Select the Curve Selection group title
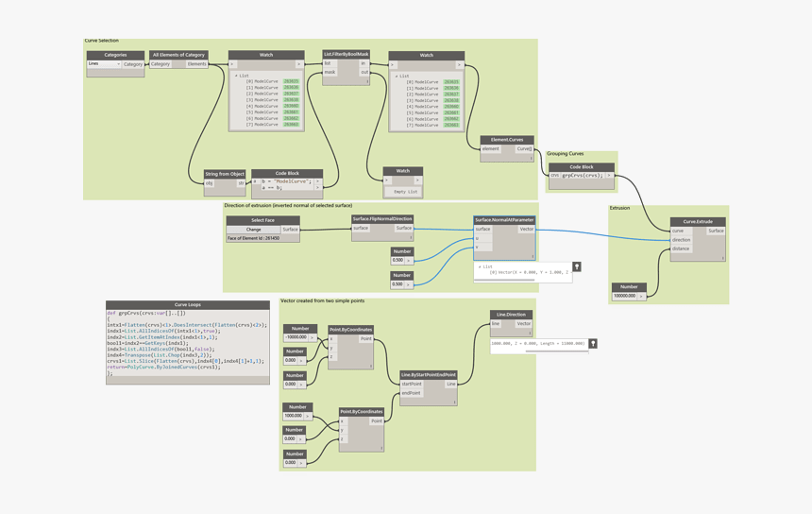The width and height of the screenshot is (812, 514). [102, 41]
